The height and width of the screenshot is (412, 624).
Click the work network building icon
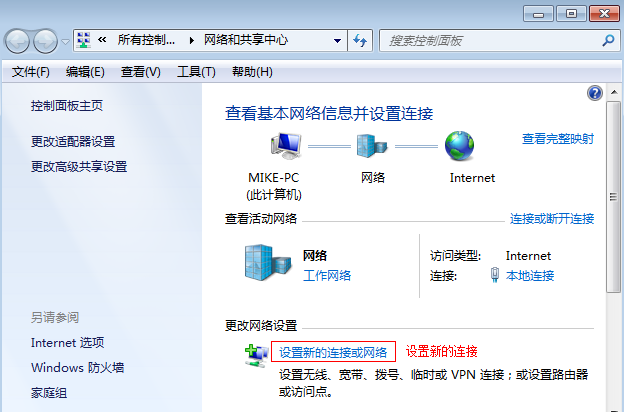tap(265, 262)
